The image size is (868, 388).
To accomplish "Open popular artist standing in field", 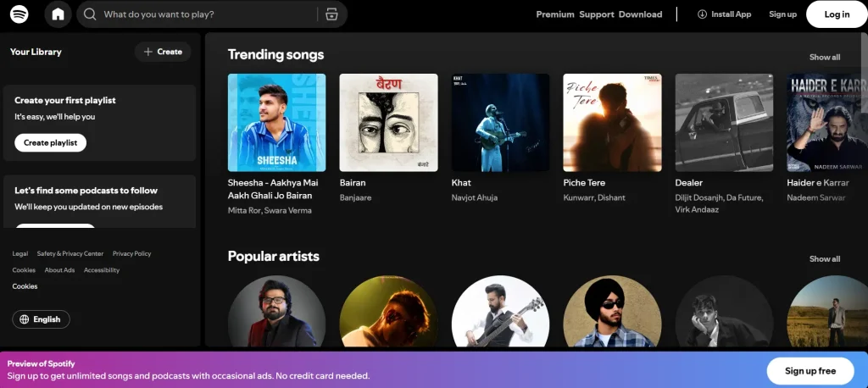I will [x=827, y=311].
